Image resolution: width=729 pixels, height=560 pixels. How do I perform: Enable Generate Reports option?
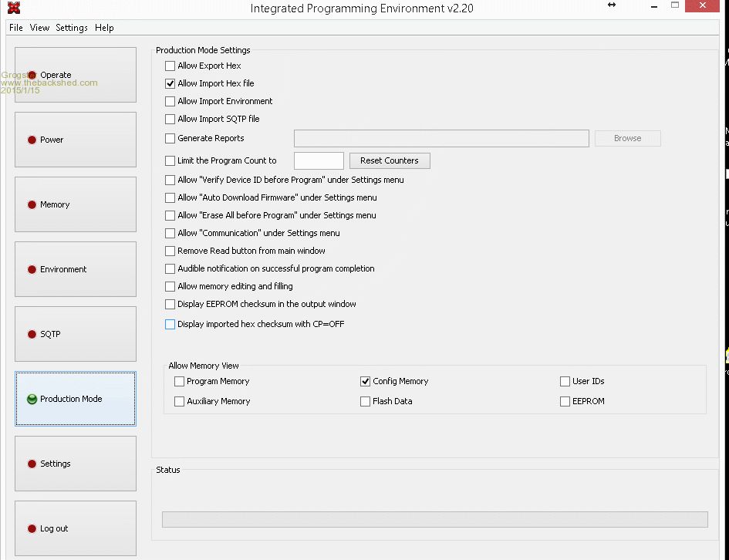coord(170,139)
